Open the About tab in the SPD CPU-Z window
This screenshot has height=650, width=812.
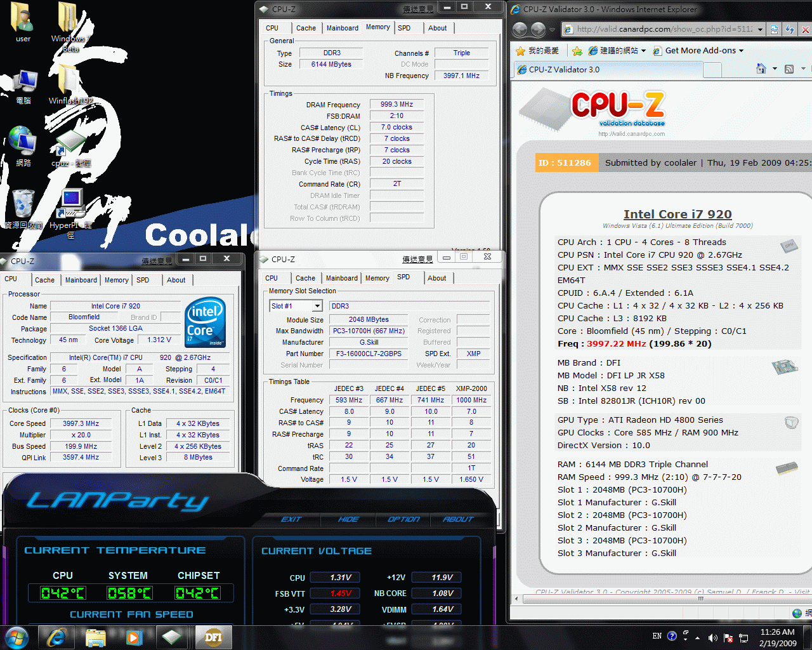[437, 278]
